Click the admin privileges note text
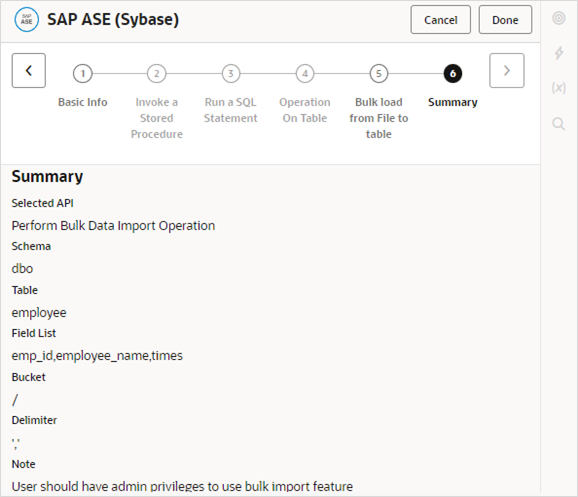578x497 pixels. pyautogui.click(x=182, y=486)
